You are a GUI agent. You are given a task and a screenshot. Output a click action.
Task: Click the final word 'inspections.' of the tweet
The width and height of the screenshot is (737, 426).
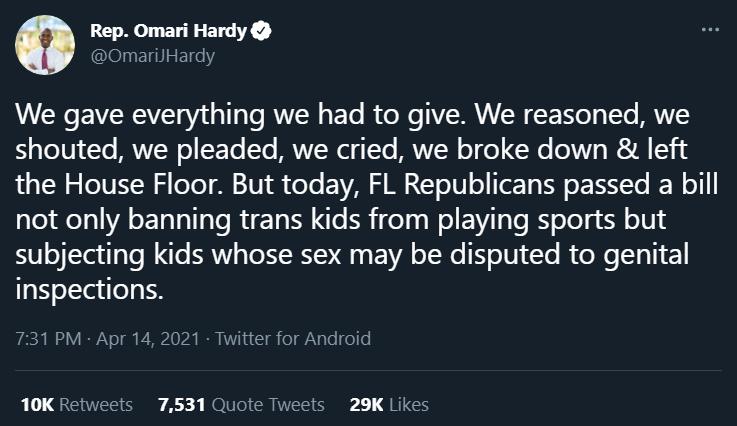[x=89, y=290]
